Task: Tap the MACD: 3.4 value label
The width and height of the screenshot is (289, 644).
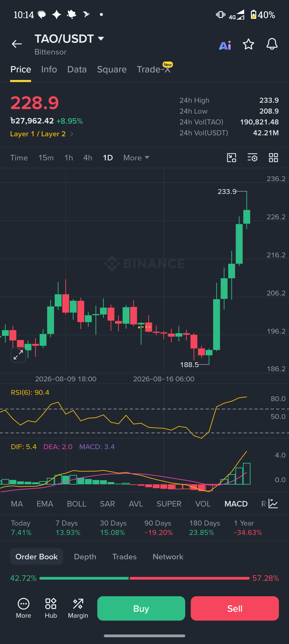Action: (97, 446)
